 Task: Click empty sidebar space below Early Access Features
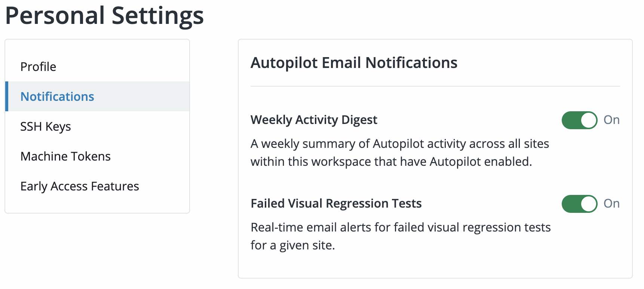(x=97, y=203)
